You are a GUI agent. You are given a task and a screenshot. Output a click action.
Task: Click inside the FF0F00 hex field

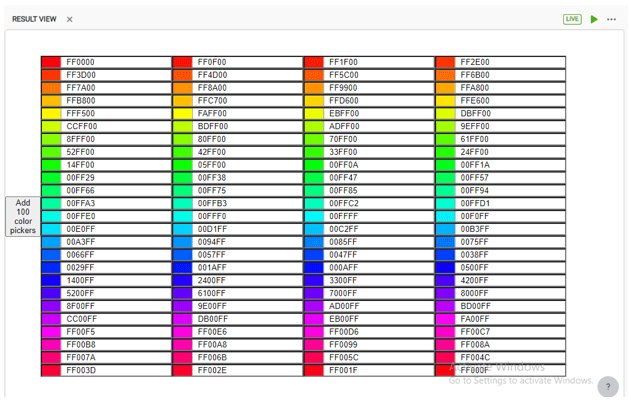coord(248,62)
